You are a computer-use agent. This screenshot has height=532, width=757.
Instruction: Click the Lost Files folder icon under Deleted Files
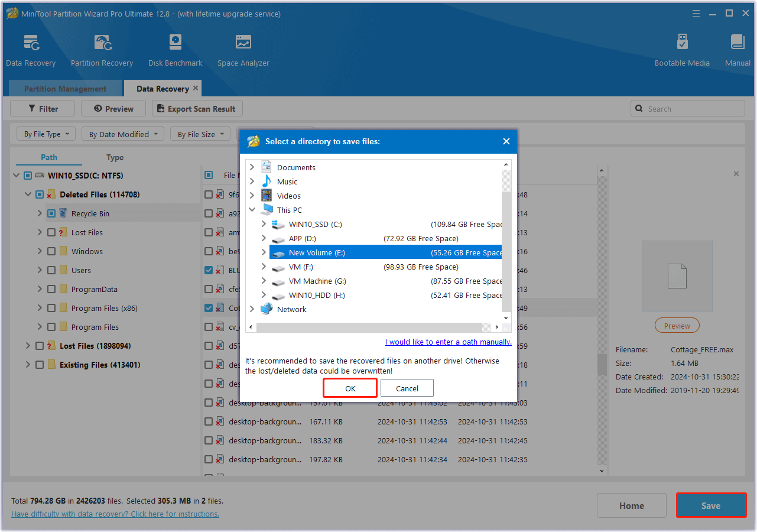[63, 232]
